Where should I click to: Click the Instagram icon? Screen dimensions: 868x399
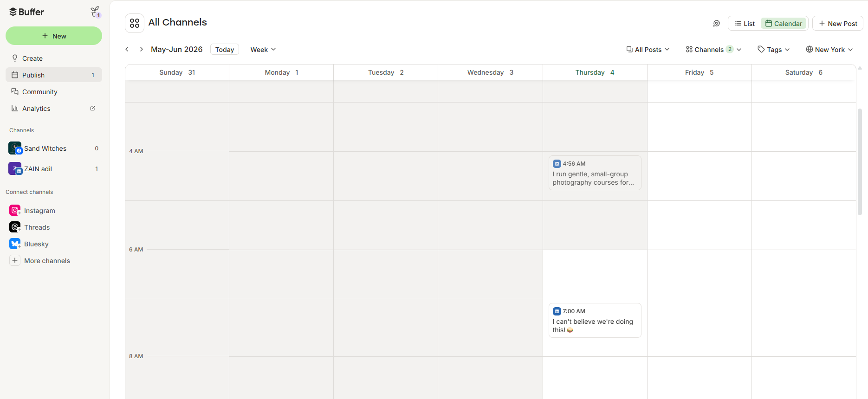[15, 211]
